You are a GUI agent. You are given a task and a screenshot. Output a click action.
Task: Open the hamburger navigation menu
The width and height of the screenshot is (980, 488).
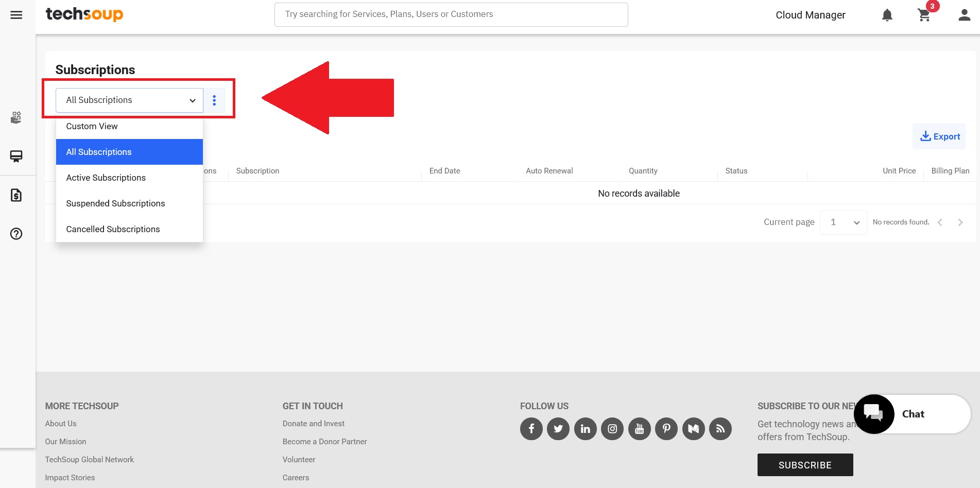16,15
